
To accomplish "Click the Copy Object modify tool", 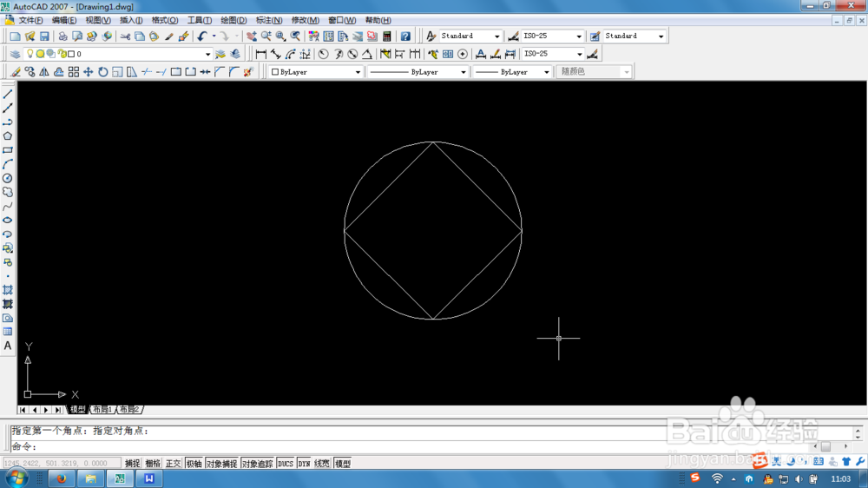I will pyautogui.click(x=30, y=72).
